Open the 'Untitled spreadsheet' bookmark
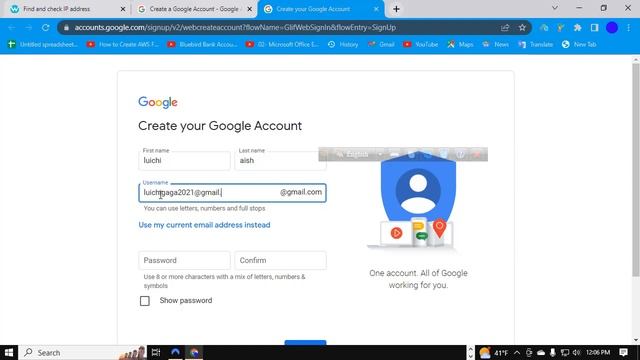The height and width of the screenshot is (360, 640). tap(42, 44)
